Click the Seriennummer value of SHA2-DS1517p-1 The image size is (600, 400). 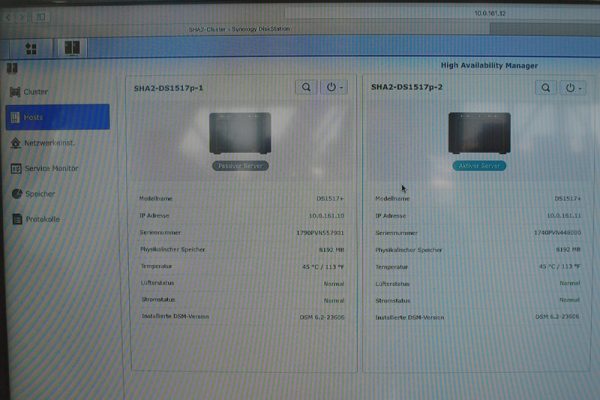320,233
